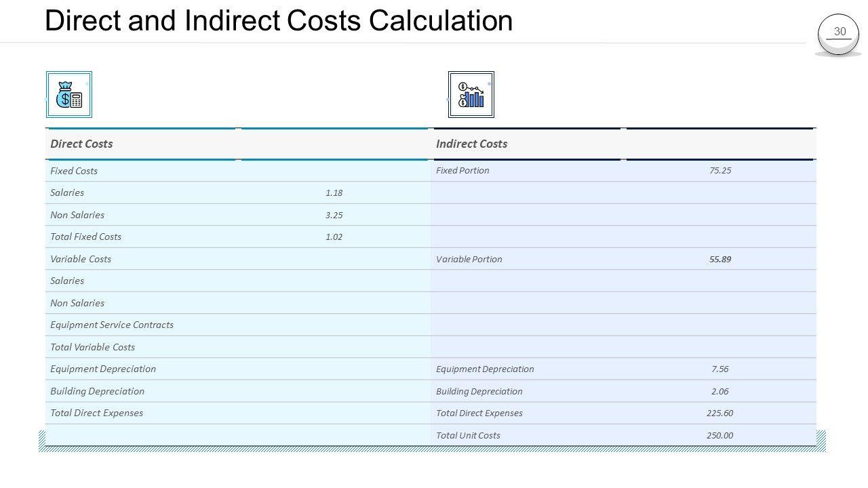
Task: Click the slide number 30 badge
Action: tap(840, 32)
